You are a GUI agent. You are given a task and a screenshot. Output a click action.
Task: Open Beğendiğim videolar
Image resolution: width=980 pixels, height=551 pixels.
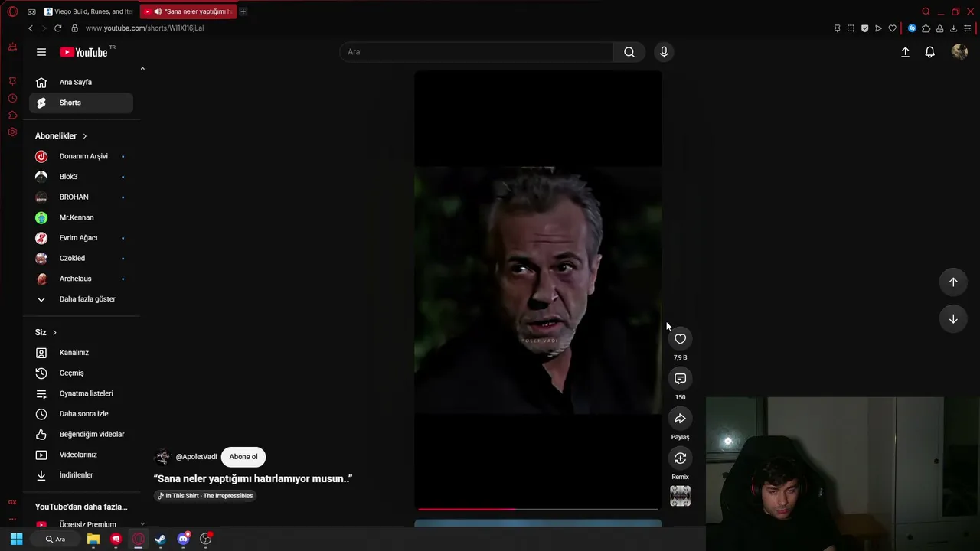pyautogui.click(x=81, y=434)
